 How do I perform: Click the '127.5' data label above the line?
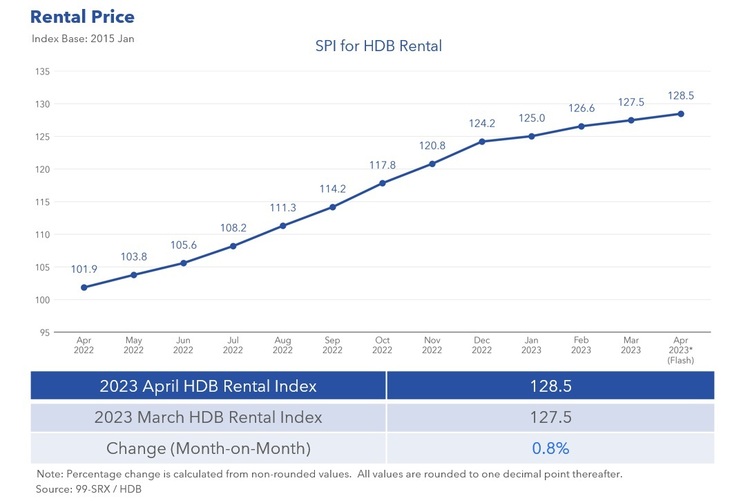pyautogui.click(x=631, y=102)
